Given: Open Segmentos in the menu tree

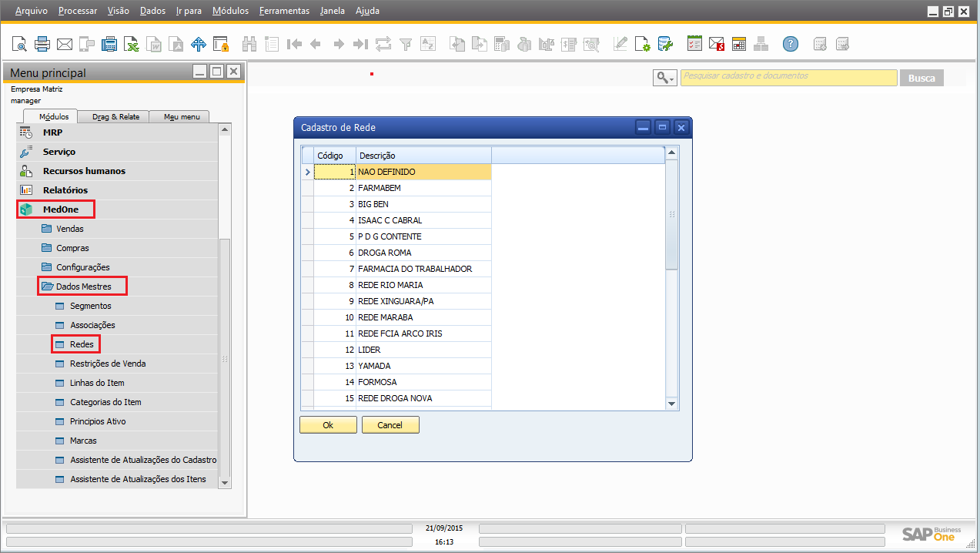Looking at the screenshot, I should point(90,306).
